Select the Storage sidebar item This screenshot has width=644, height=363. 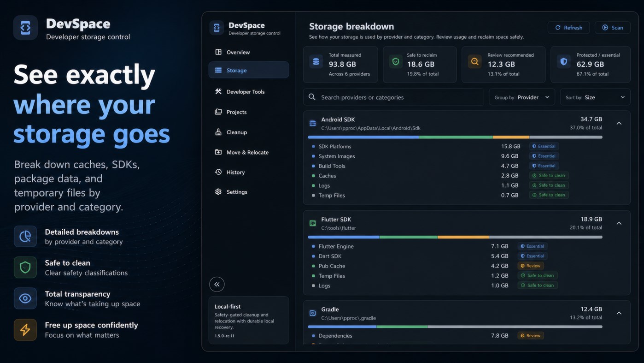coord(249,70)
